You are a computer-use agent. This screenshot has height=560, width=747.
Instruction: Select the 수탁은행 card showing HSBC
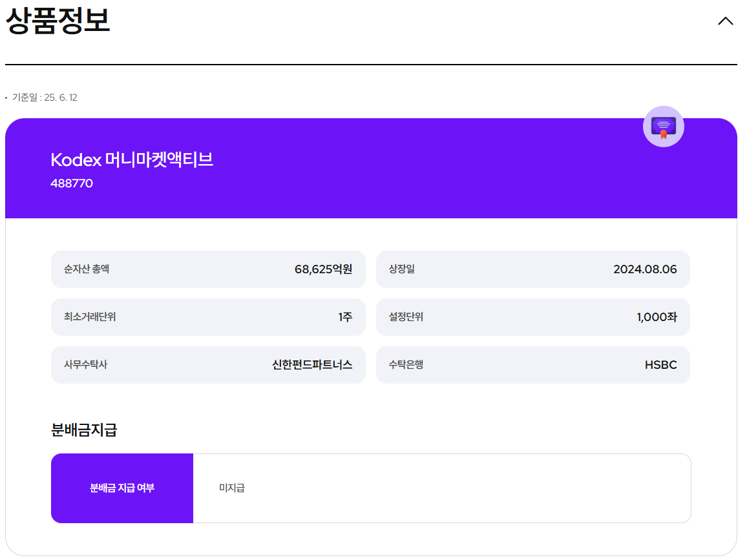tap(532, 364)
